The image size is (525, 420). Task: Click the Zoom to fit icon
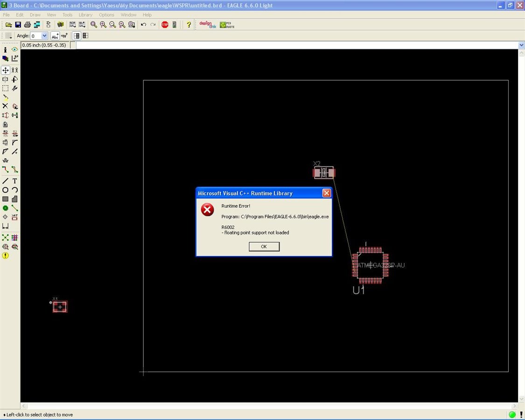(94, 25)
